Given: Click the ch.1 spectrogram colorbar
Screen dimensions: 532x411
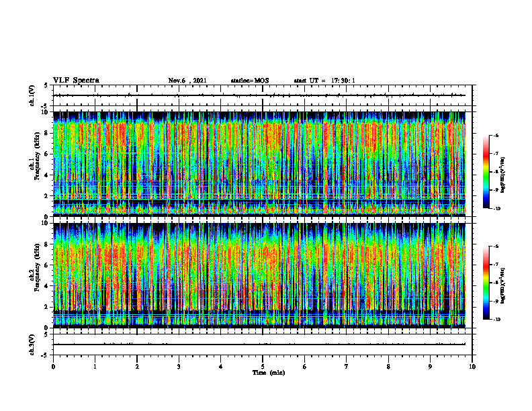Looking at the screenshot, I should pyautogui.click(x=486, y=172).
